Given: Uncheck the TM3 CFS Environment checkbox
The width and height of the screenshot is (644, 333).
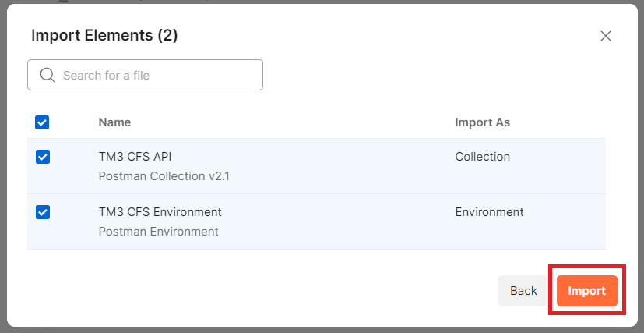Looking at the screenshot, I should tap(43, 212).
